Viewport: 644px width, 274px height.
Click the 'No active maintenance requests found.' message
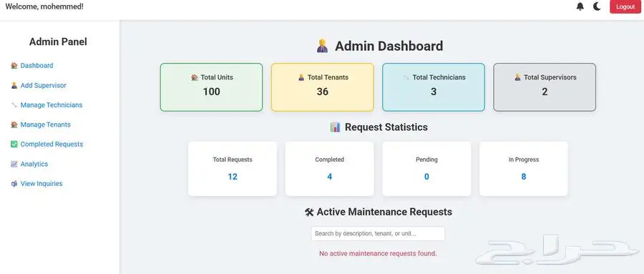(x=378, y=253)
